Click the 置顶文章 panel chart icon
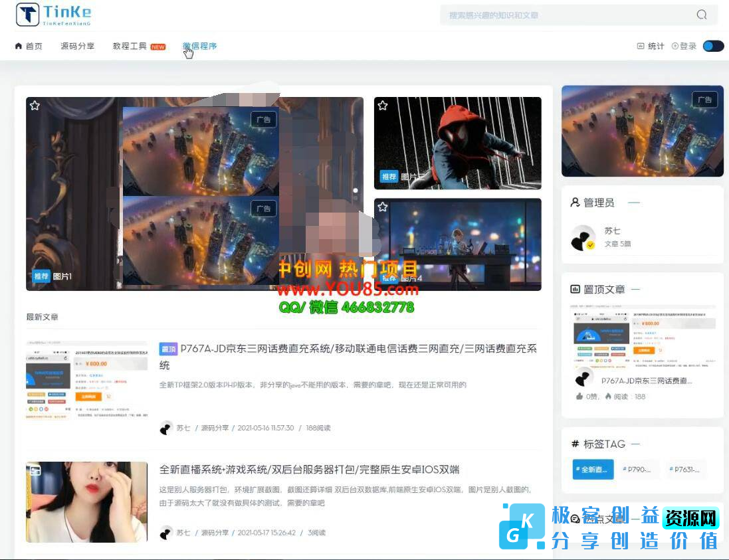 [574, 289]
